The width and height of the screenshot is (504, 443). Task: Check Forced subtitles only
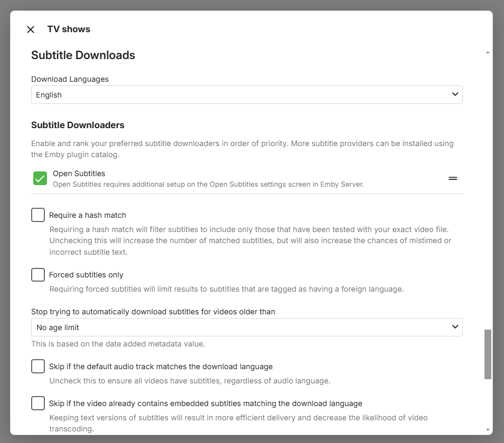[38, 275]
